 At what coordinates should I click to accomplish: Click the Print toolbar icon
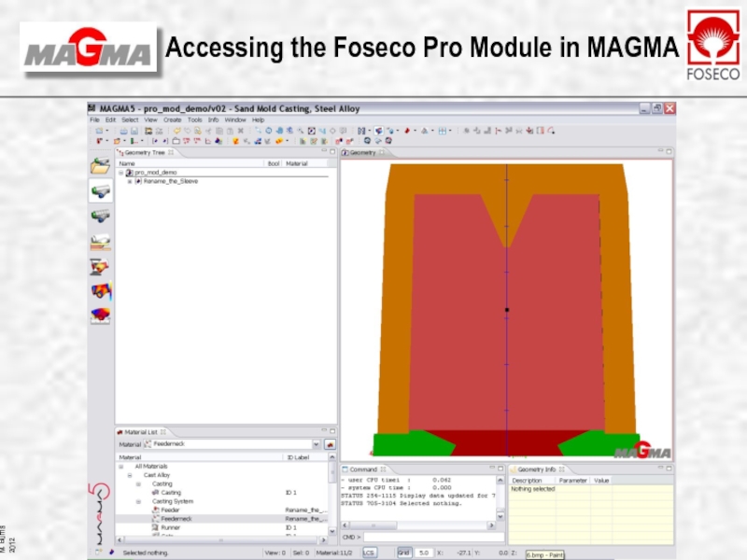tap(124, 131)
